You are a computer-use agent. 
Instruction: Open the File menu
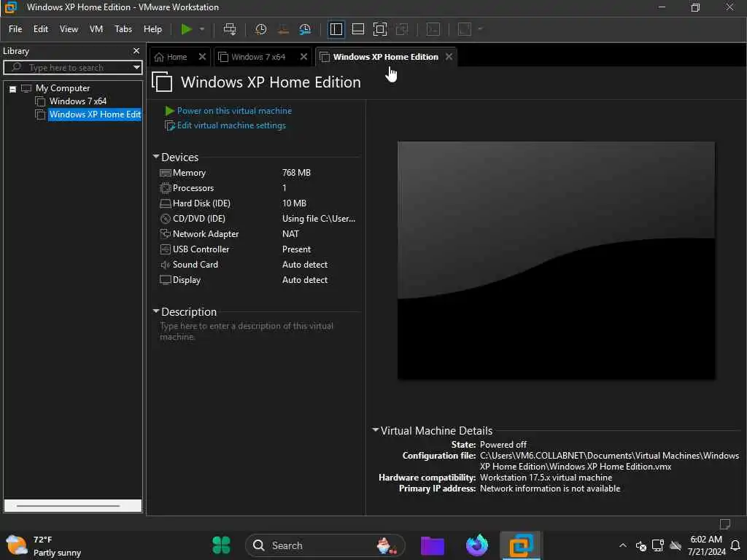(x=15, y=29)
